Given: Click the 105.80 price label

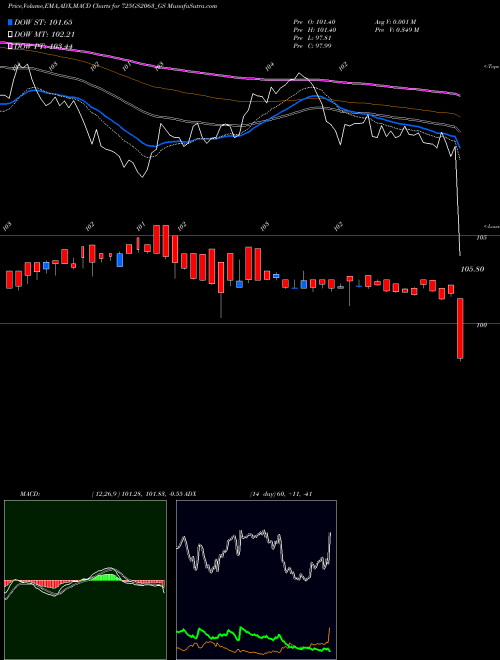Looking at the screenshot, I should pos(472,269).
